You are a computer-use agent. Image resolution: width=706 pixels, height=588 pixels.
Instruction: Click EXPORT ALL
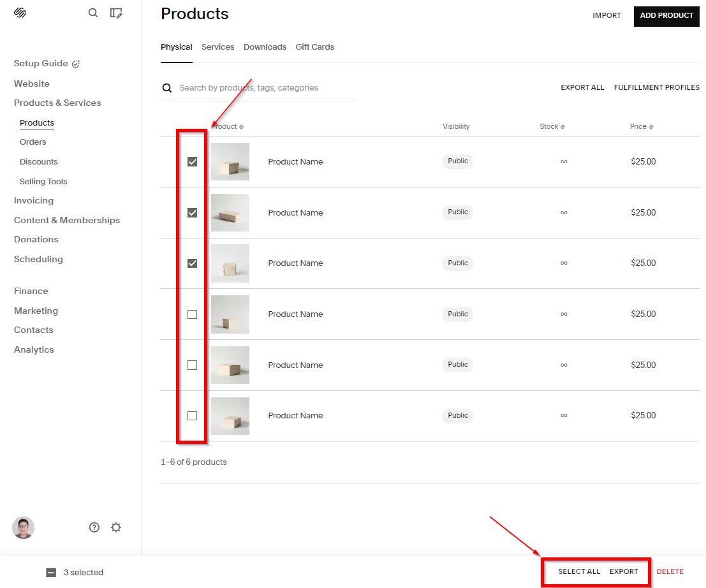(x=582, y=88)
